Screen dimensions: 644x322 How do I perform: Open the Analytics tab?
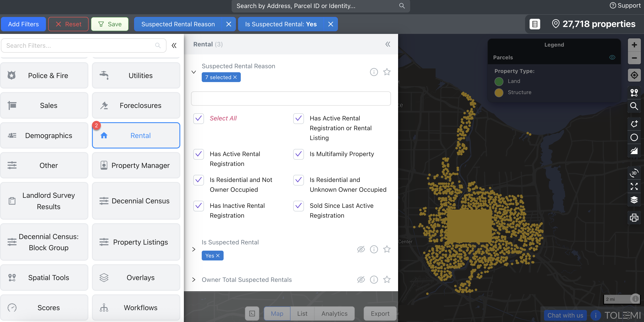334,314
